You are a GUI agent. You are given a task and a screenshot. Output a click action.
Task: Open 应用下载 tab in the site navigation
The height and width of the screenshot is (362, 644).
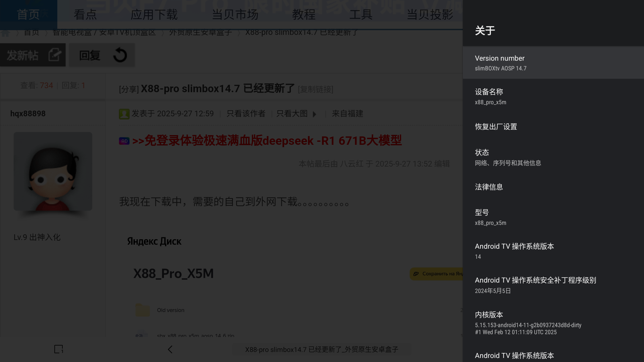(x=154, y=14)
